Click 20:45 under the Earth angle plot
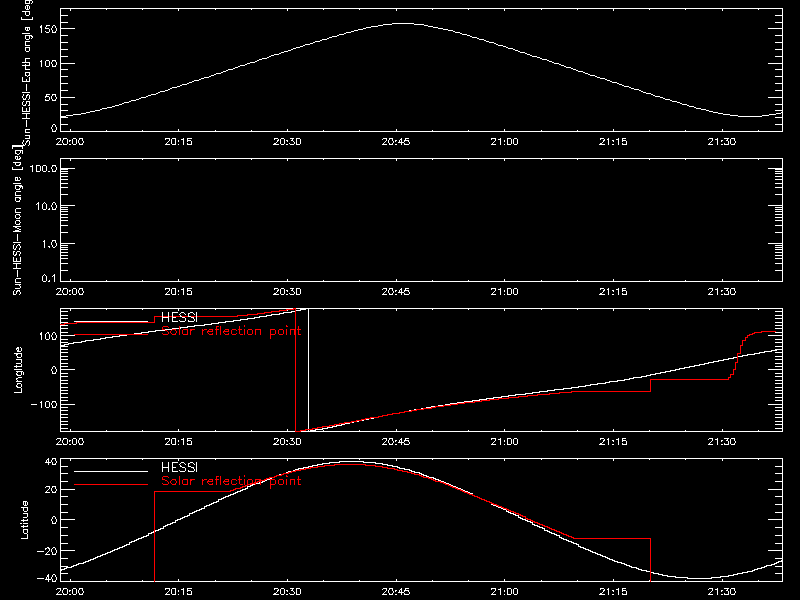This screenshot has width=800, height=600. coord(396,141)
